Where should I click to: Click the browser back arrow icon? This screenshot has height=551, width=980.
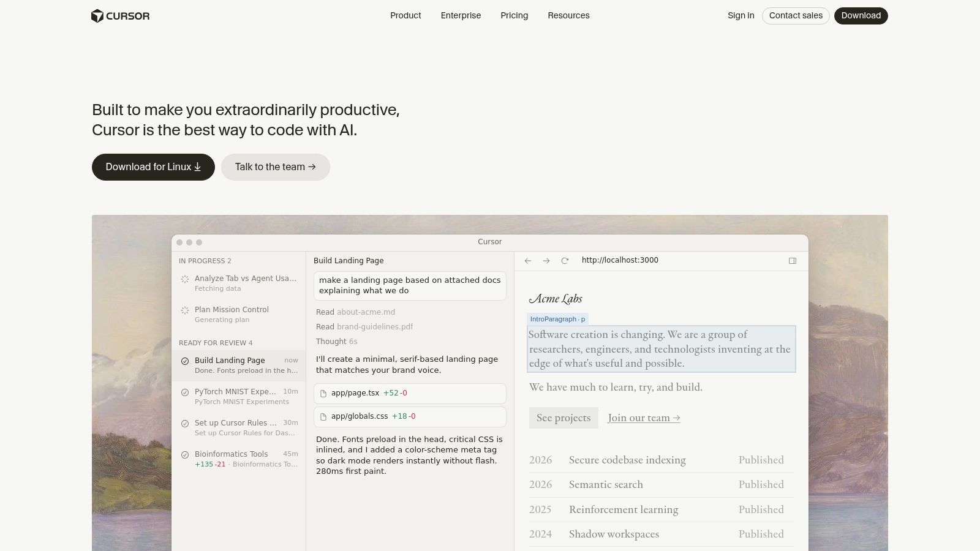pyautogui.click(x=528, y=261)
